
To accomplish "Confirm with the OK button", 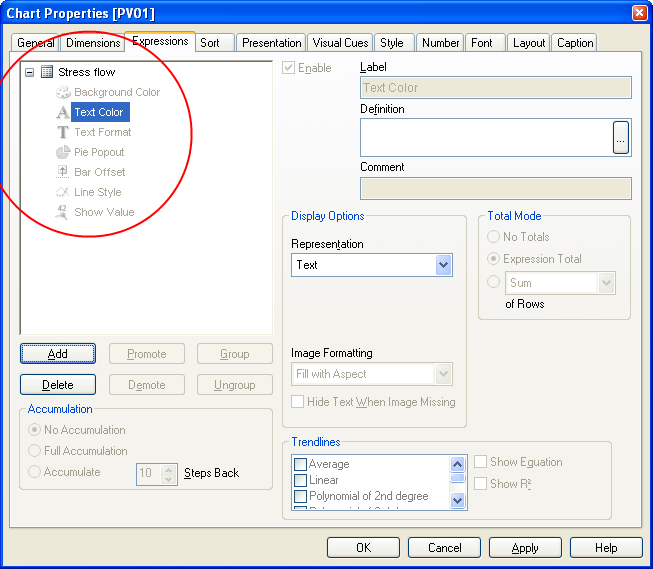I will (364, 547).
